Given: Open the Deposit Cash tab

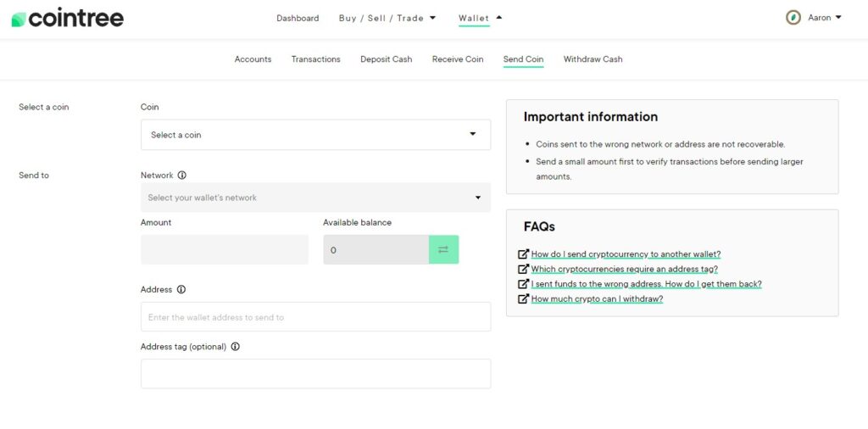Looking at the screenshot, I should (387, 59).
